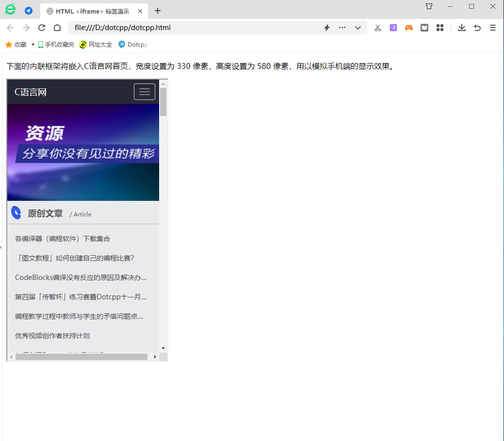This screenshot has width=504, height=441.
Task: Open the downloads manager icon
Action: (461, 28)
